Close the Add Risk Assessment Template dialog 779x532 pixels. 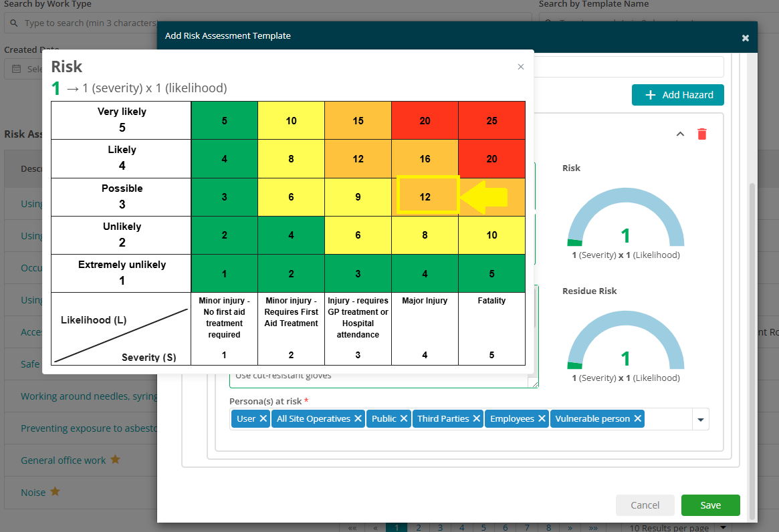click(745, 37)
